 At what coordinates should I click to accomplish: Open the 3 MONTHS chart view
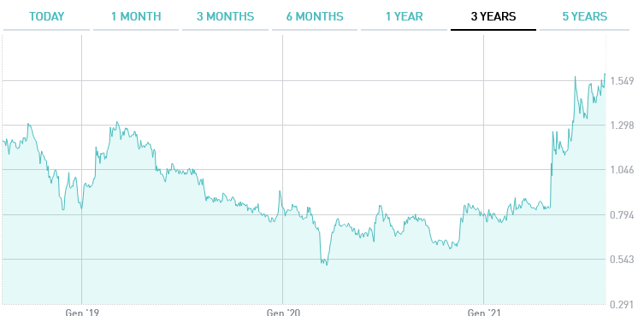tap(225, 16)
